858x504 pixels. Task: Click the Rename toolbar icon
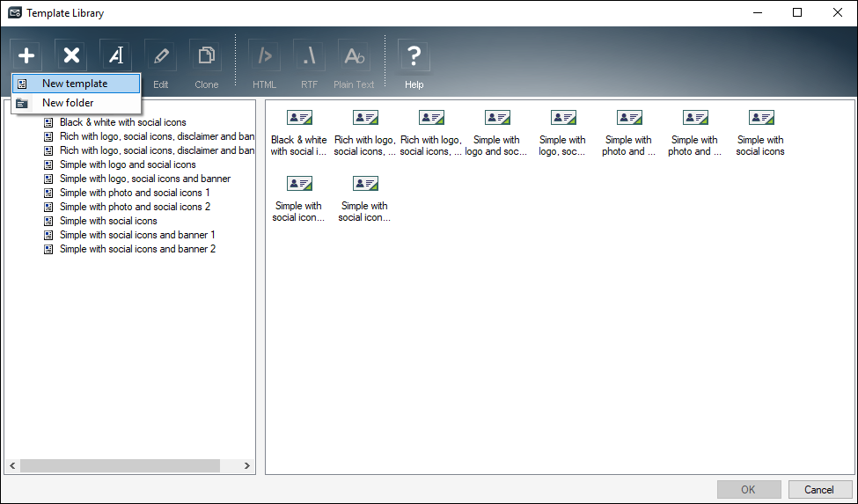click(x=116, y=55)
